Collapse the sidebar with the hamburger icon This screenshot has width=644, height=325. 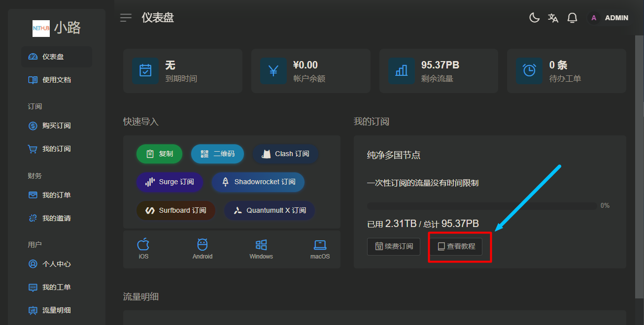tap(126, 18)
